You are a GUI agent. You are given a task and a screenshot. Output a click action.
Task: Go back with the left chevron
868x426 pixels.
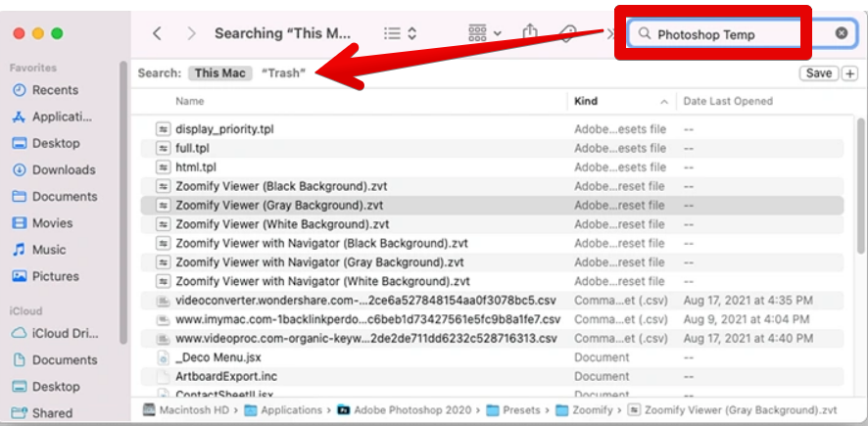157,33
